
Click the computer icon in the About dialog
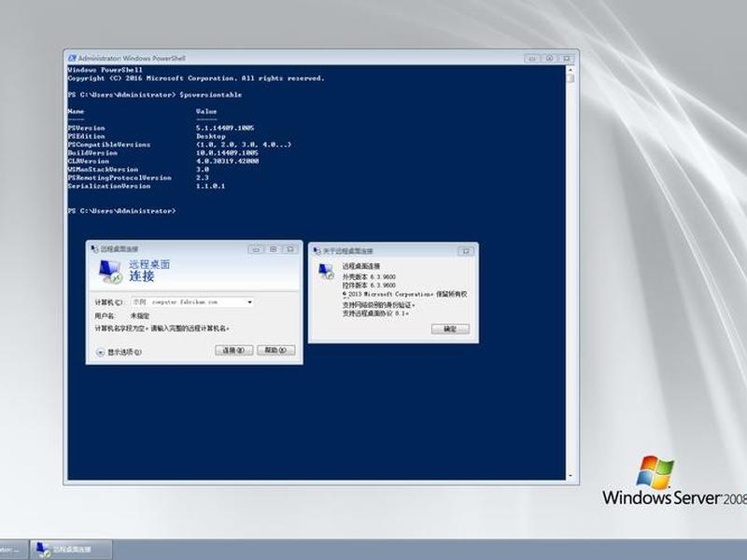coord(326,272)
